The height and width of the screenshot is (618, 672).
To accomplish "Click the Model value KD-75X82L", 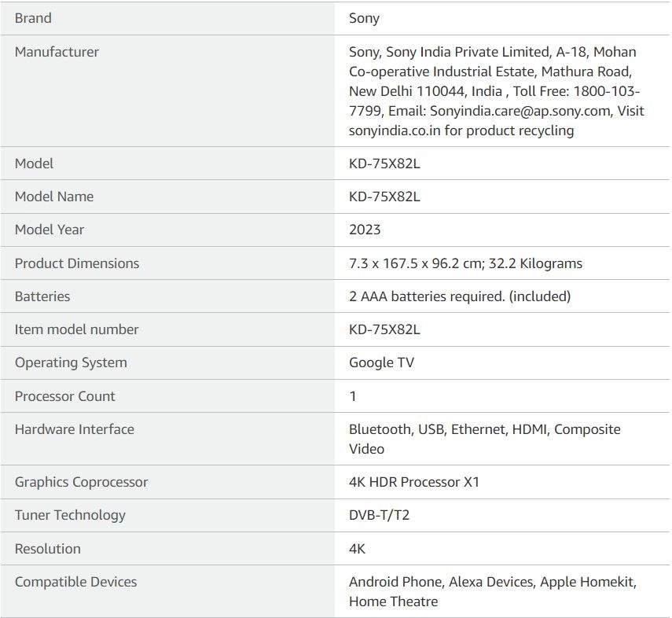I will pyautogui.click(x=384, y=164).
